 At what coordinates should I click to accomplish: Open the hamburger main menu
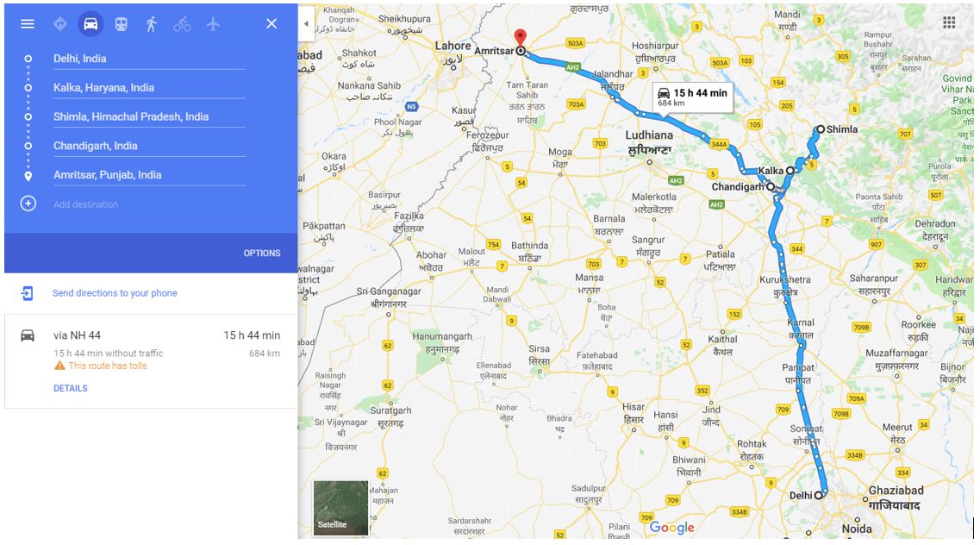coord(28,24)
